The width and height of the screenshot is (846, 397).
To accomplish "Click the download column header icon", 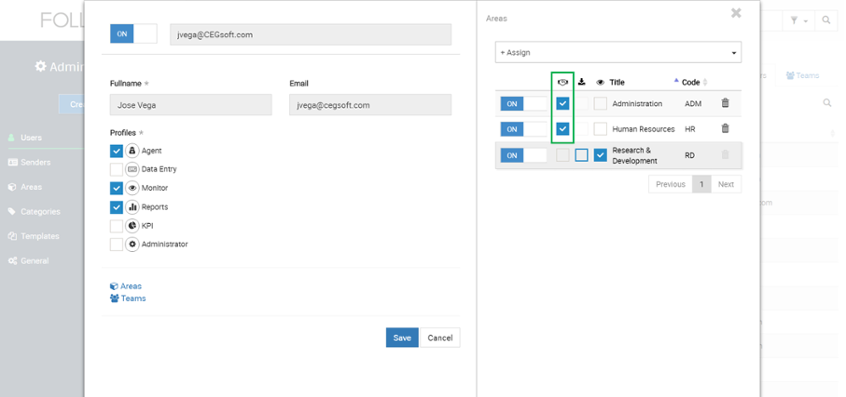I will coord(581,82).
